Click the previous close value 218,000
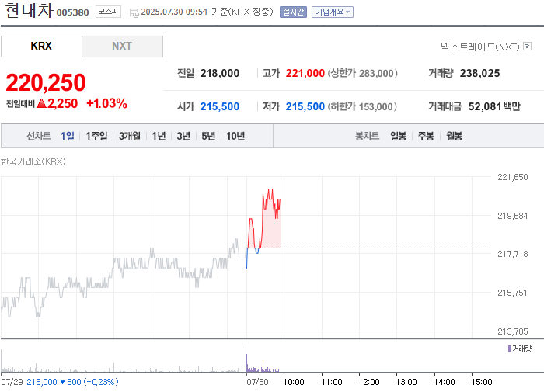The height and width of the screenshot is (392, 544). (x=220, y=73)
